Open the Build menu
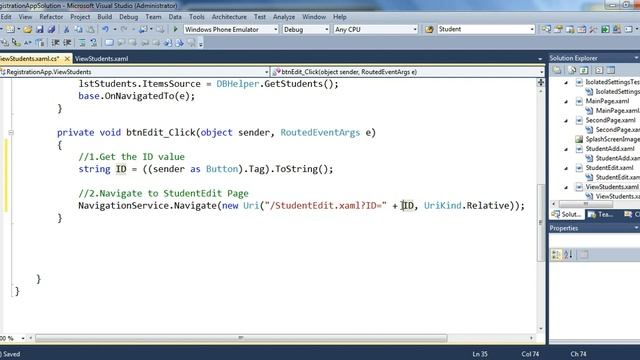This screenshot has height=360, width=640. (104, 17)
